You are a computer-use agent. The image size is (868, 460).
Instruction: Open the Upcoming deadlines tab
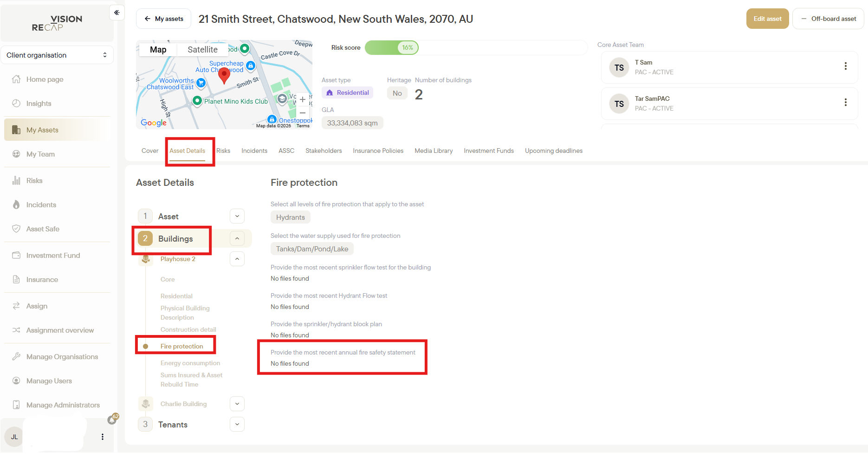554,151
